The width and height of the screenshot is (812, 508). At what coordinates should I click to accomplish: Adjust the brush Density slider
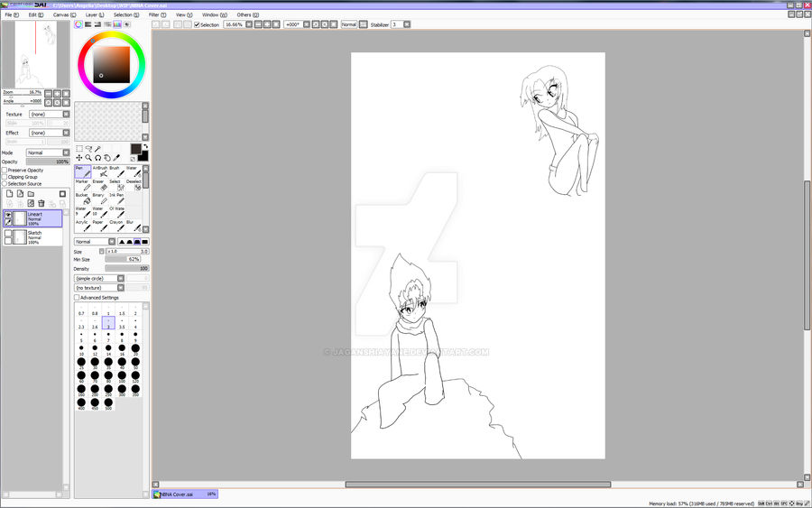127,268
